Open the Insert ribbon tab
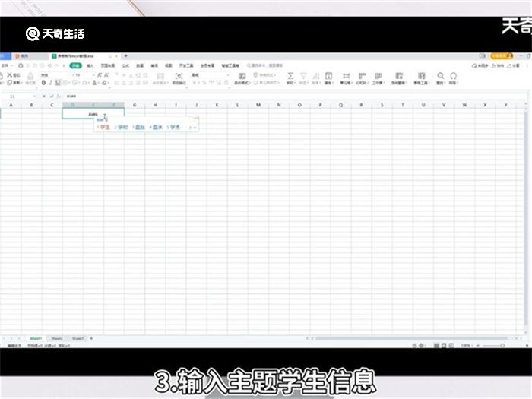The image size is (532, 399). (x=90, y=65)
